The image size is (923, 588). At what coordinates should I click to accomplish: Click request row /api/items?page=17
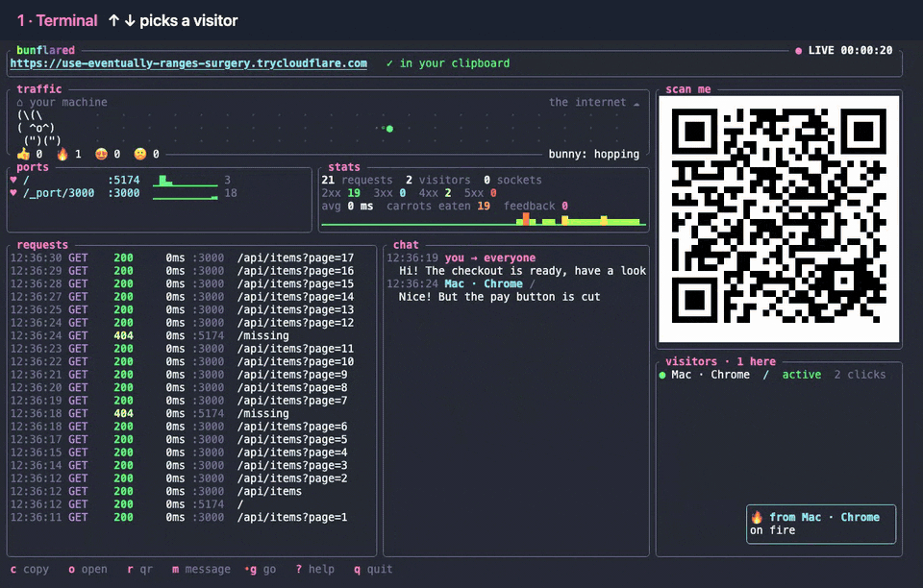click(x=182, y=258)
